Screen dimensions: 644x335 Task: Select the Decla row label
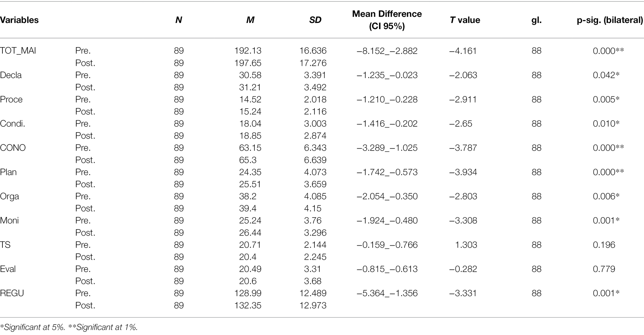point(11,75)
